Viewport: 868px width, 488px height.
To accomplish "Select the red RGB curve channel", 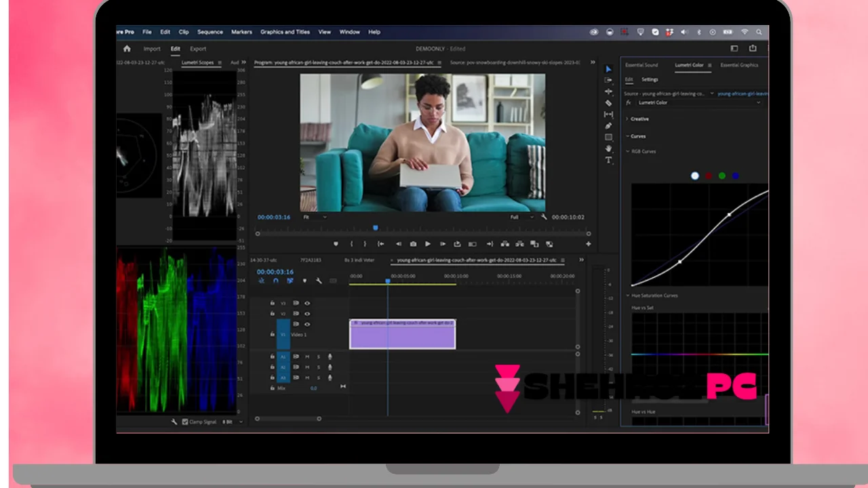I will pyautogui.click(x=708, y=176).
